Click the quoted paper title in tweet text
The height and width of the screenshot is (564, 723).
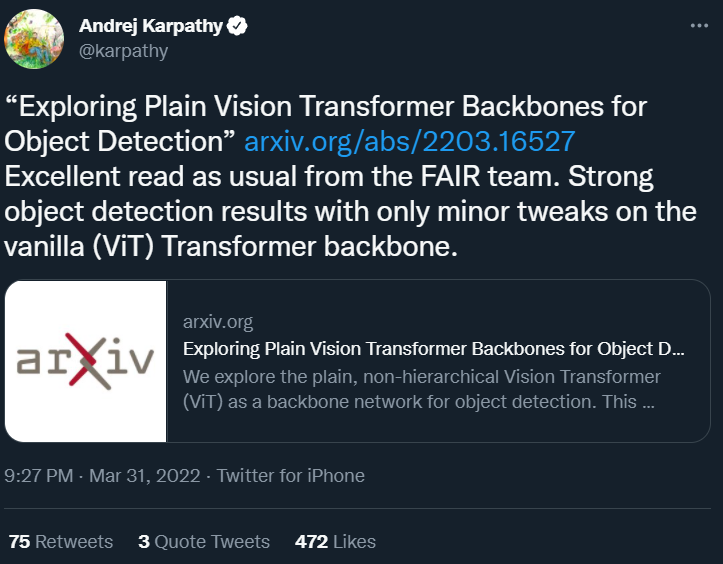point(327,106)
